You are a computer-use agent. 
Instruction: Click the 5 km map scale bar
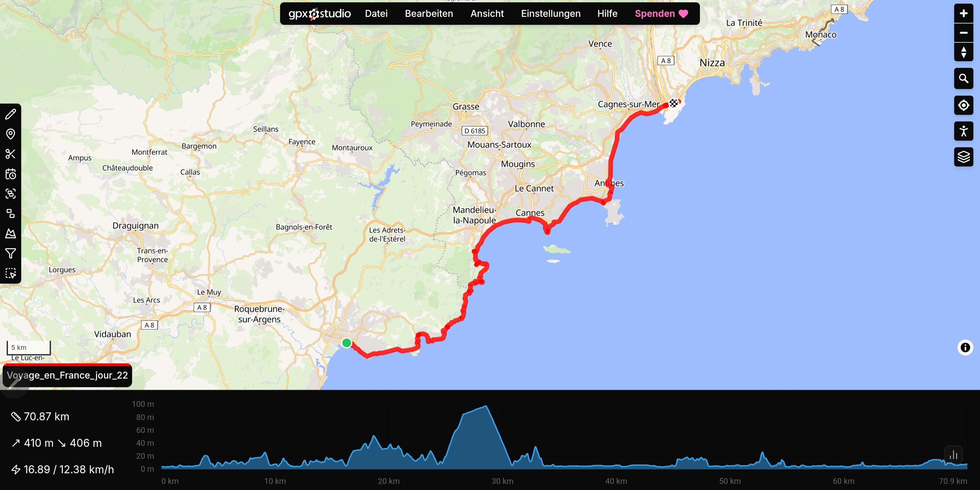28,347
